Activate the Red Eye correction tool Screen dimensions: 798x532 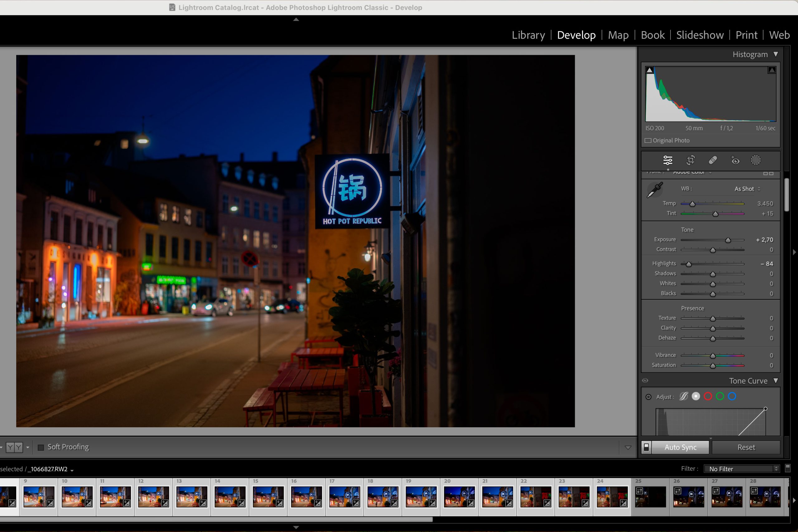[x=735, y=160]
